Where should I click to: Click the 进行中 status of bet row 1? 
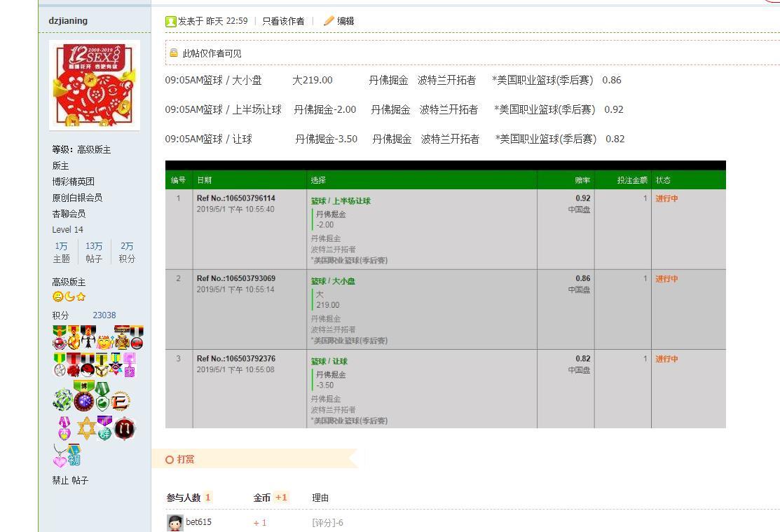666,198
